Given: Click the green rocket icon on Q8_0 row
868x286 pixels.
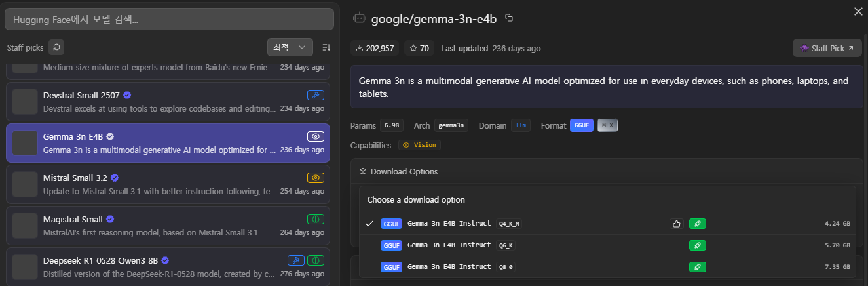Looking at the screenshot, I should 697,267.
